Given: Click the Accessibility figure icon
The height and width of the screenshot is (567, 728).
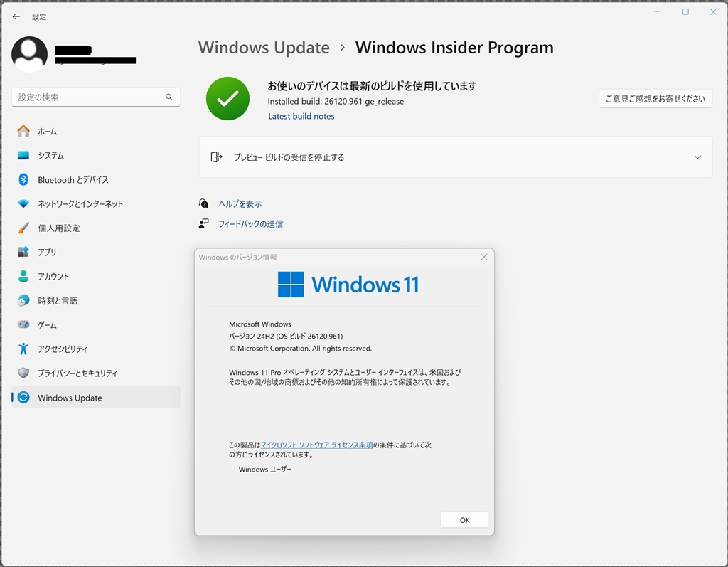Looking at the screenshot, I should pyautogui.click(x=23, y=349).
